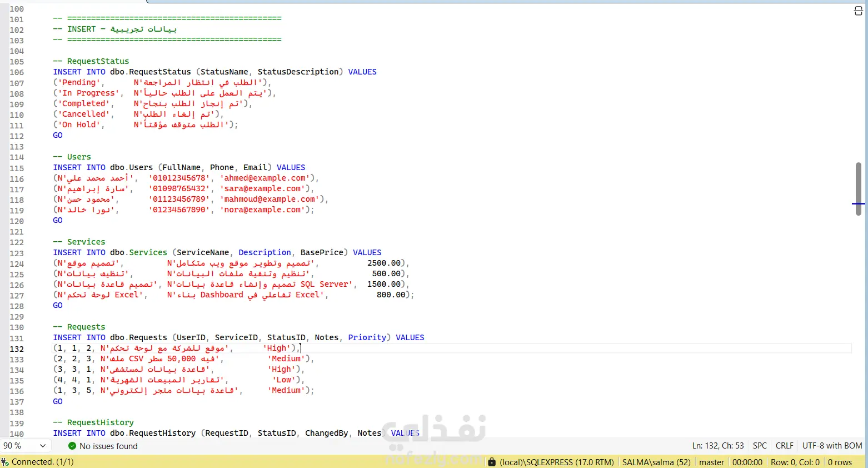This screenshot has width=868, height=468.
Task: Click the 'Cancelled' string value
Action: [x=84, y=114]
